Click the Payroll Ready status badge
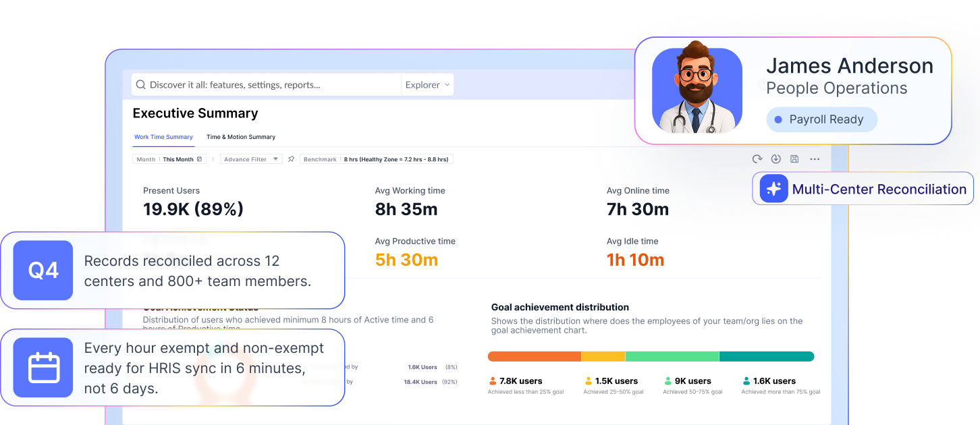Image resolution: width=980 pixels, height=425 pixels. click(x=821, y=119)
